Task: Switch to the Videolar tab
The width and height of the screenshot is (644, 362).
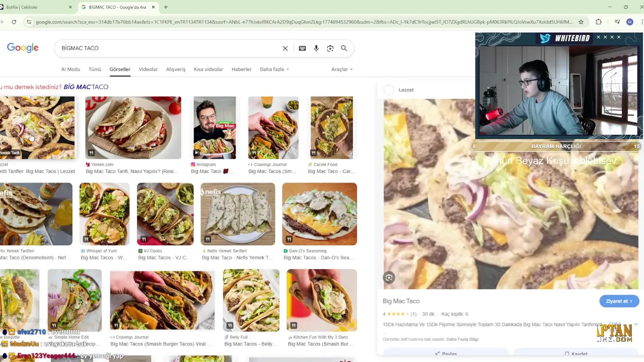Action: click(x=148, y=69)
